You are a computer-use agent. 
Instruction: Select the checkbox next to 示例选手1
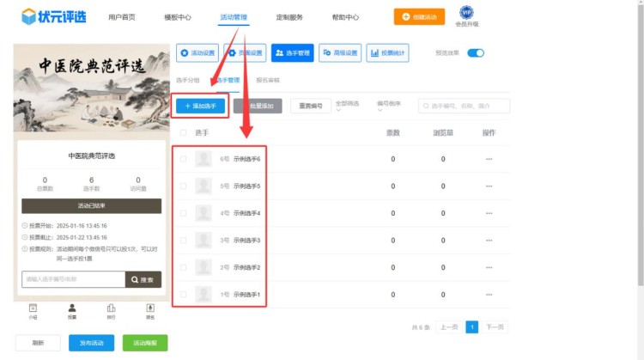(x=183, y=295)
